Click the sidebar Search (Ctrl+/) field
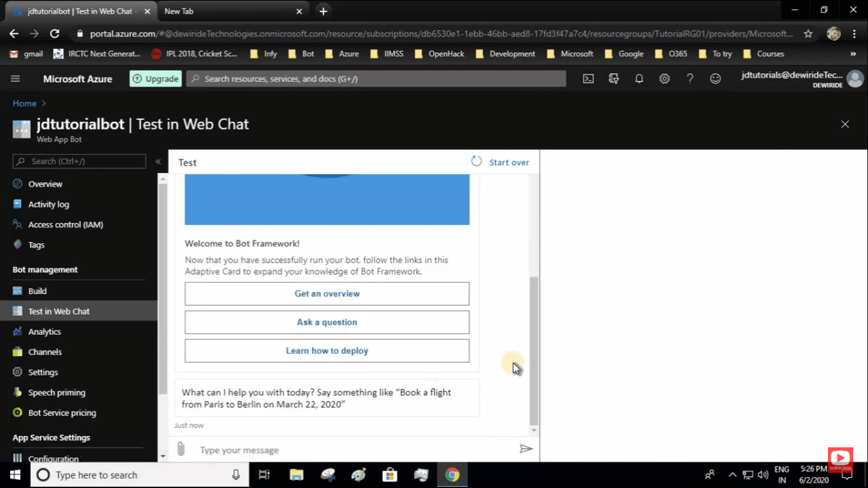 79,161
